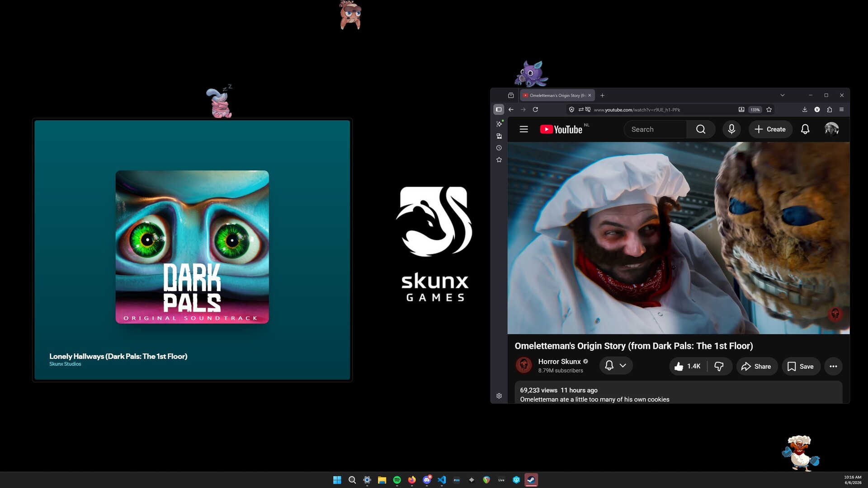Open the more actions three-dot menu

[x=833, y=366]
